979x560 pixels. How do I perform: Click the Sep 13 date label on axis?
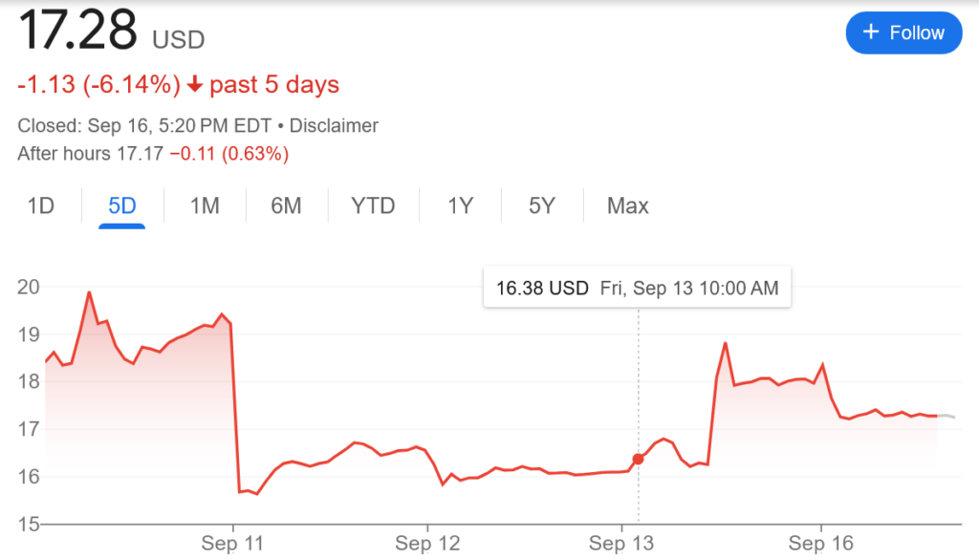622,544
